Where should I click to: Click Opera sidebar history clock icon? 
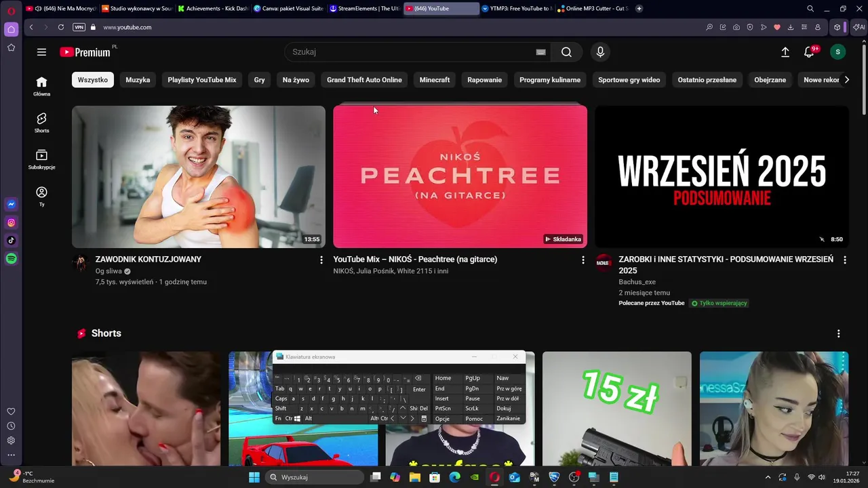click(x=11, y=426)
